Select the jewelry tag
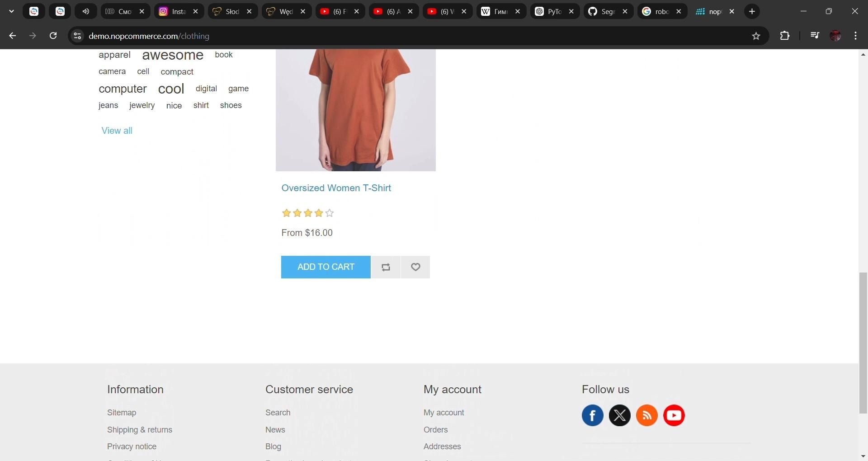This screenshot has height=461, width=868. [142, 105]
